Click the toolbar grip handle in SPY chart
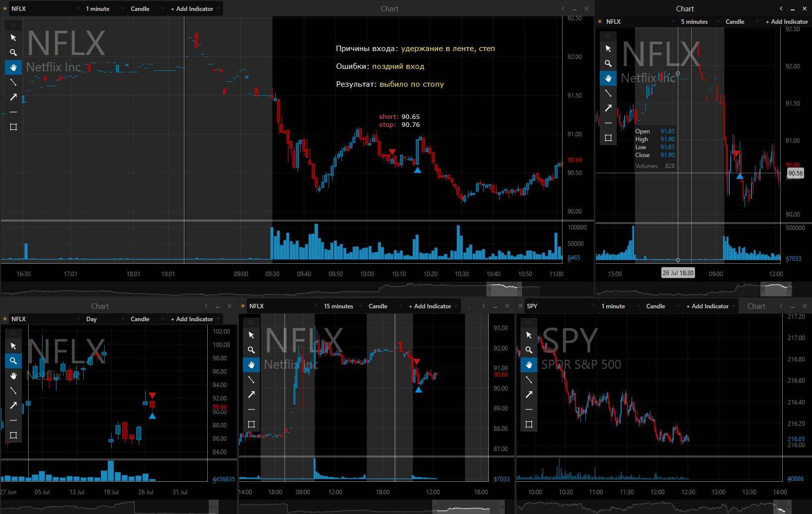 [529, 322]
